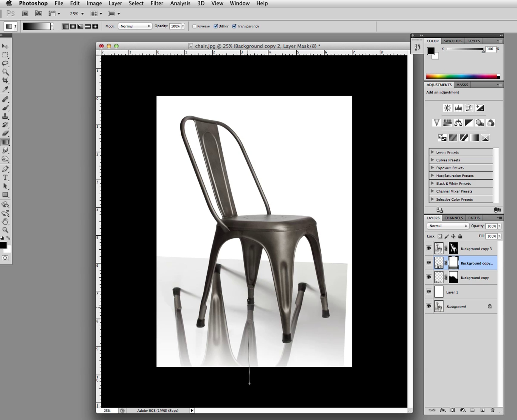Click the color spectrum ramp
This screenshot has height=420, width=517.
(463, 76)
